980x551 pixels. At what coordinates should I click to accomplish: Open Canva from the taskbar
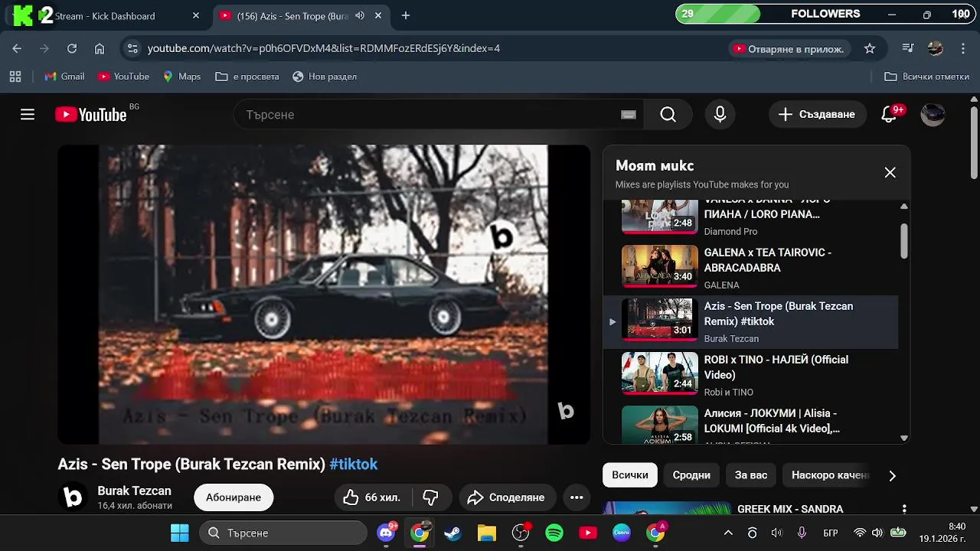tap(622, 533)
